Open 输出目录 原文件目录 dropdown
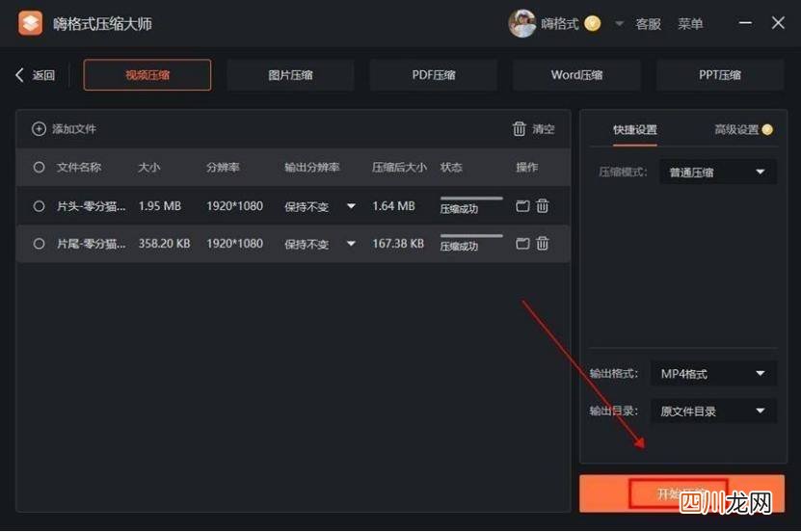The width and height of the screenshot is (801, 532). 713,411
